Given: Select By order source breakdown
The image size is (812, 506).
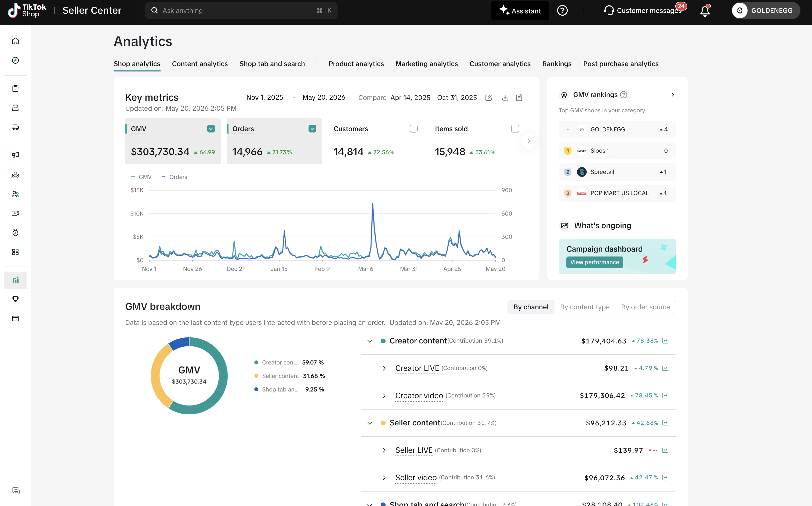Looking at the screenshot, I should point(646,307).
